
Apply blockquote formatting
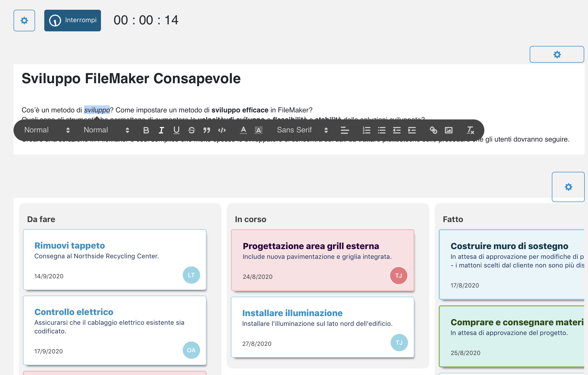207,130
